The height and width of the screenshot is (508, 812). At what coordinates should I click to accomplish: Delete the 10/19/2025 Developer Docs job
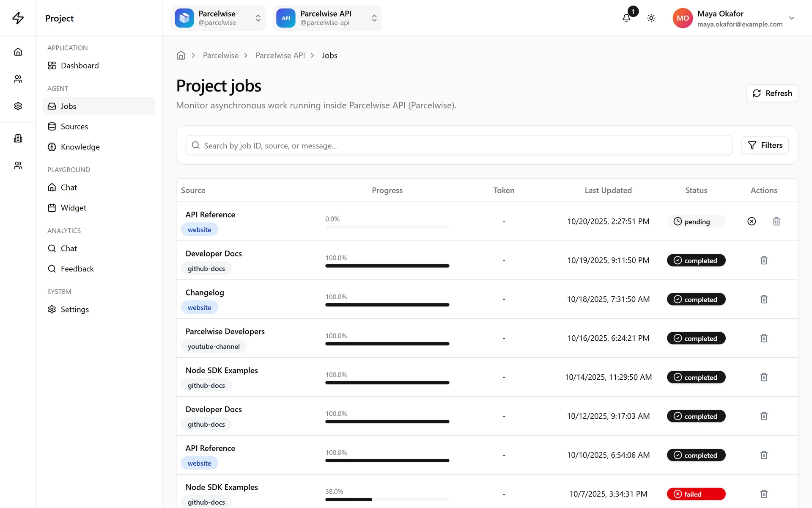click(764, 260)
